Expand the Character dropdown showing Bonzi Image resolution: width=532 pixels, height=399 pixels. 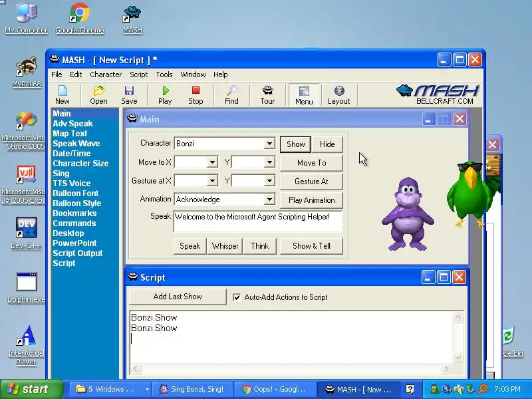(x=269, y=144)
